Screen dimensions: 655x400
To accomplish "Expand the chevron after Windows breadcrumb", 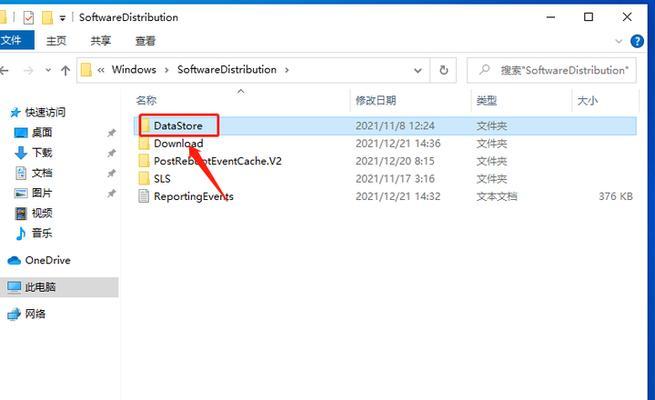I will click(167, 70).
